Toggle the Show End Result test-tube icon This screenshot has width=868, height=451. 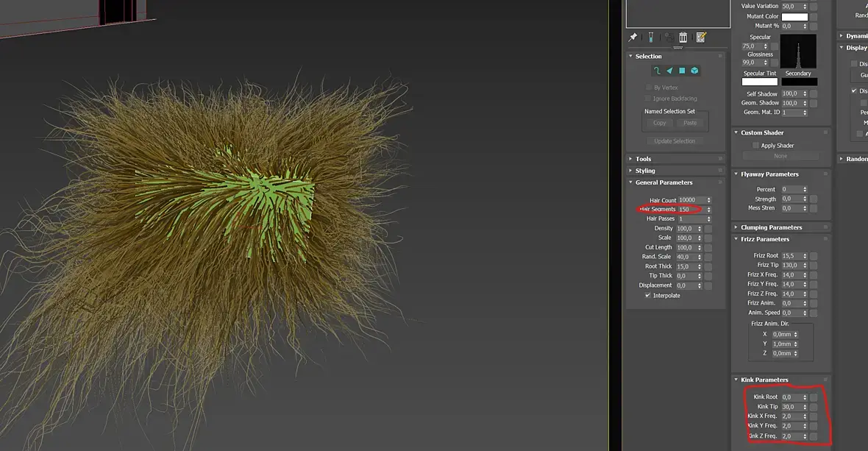651,37
